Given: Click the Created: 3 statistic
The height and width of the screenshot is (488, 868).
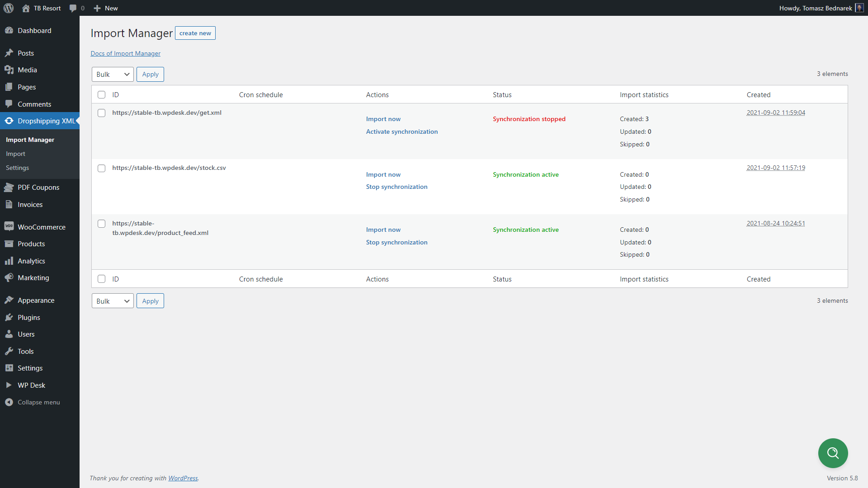Looking at the screenshot, I should (x=634, y=119).
